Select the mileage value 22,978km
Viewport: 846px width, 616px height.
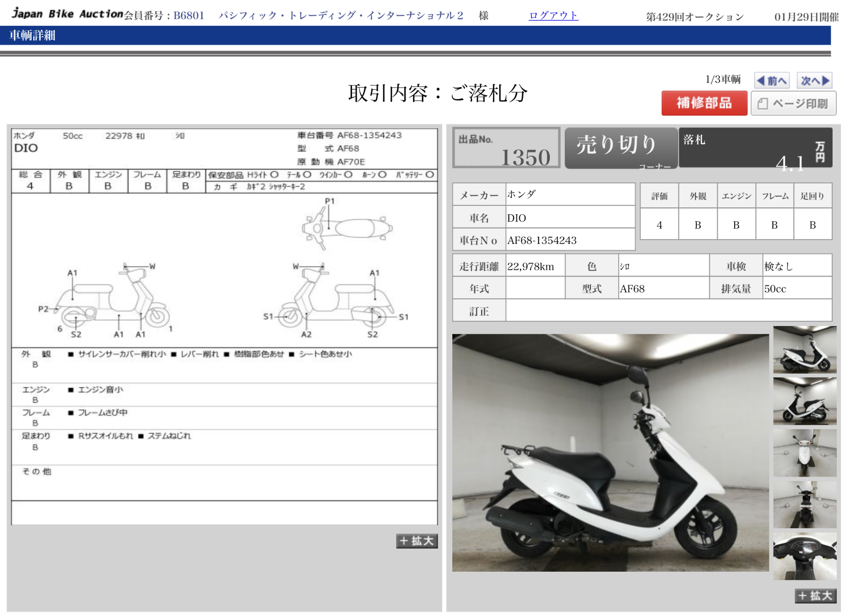pos(530,266)
